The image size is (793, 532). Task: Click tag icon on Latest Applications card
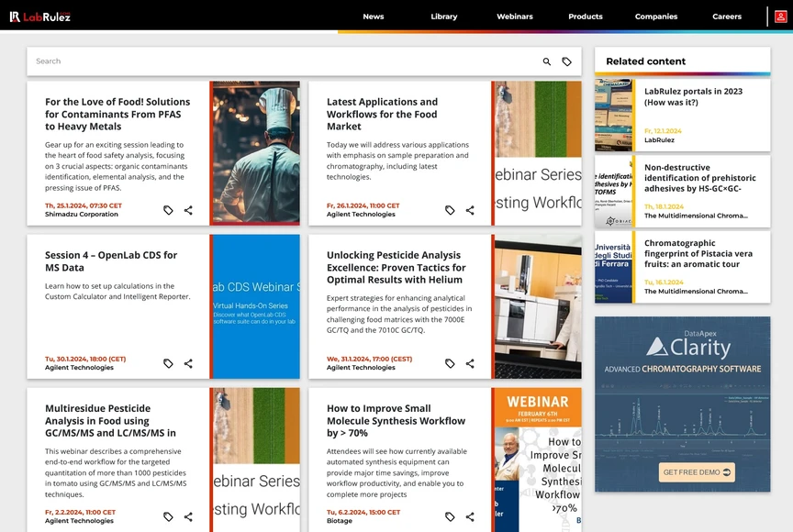click(450, 210)
